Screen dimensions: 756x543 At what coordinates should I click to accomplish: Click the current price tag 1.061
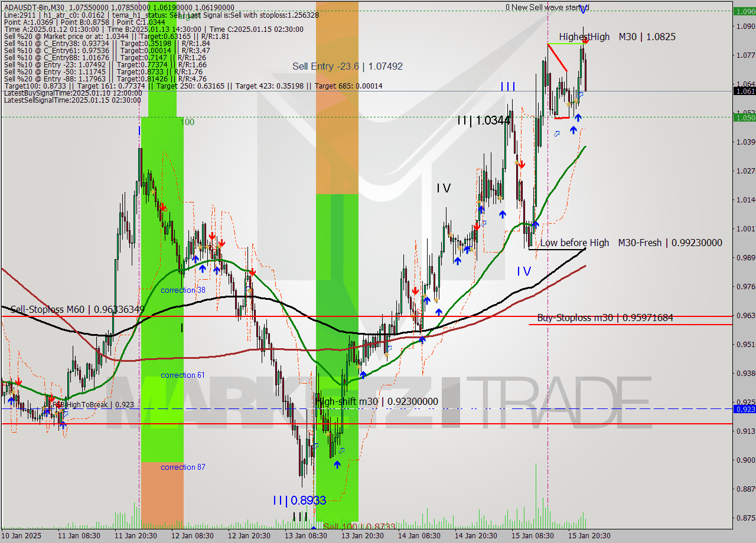[x=744, y=91]
